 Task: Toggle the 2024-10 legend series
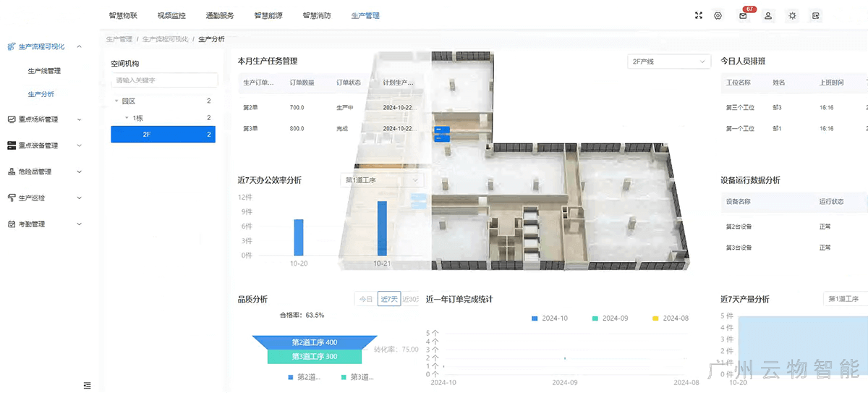click(550, 318)
